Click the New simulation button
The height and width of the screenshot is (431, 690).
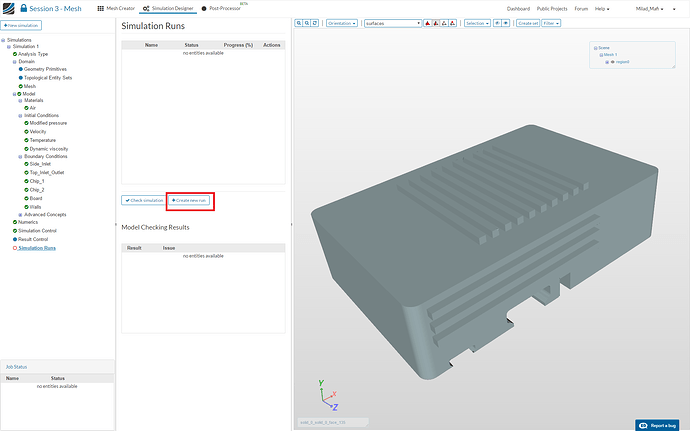[x=21, y=26]
